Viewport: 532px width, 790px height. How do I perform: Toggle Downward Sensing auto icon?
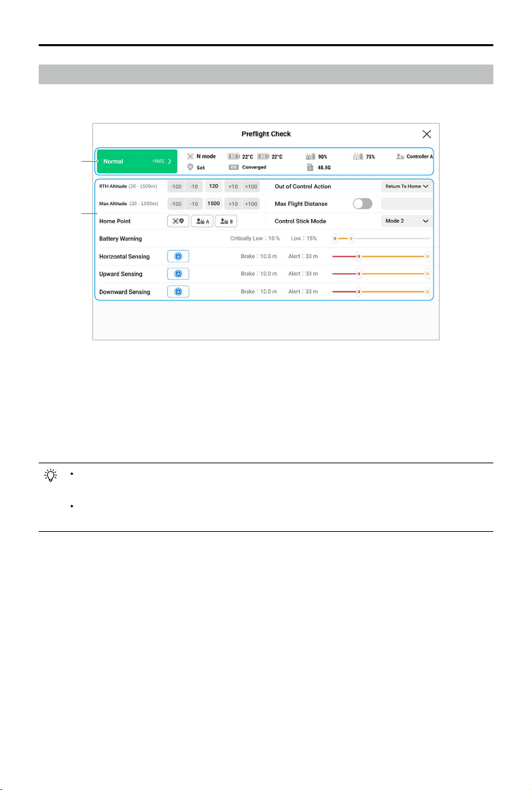pos(178,291)
